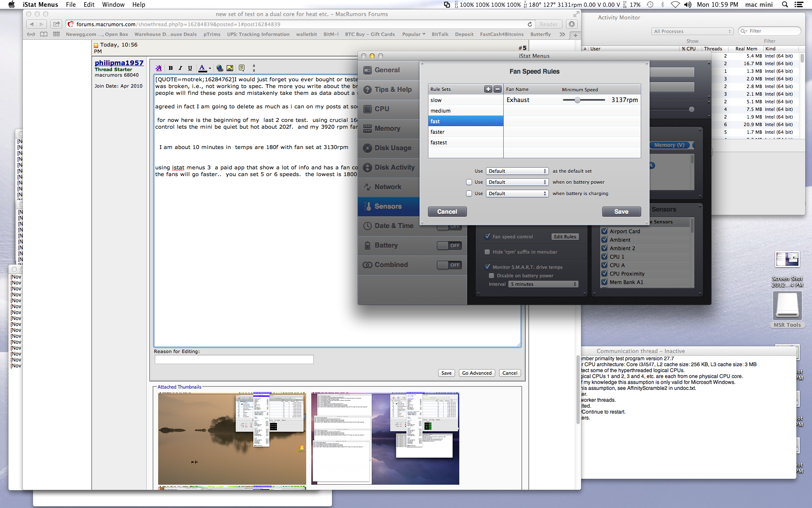This screenshot has width=812, height=508.
Task: Open dropdown for when battery is charging
Action: point(517,193)
